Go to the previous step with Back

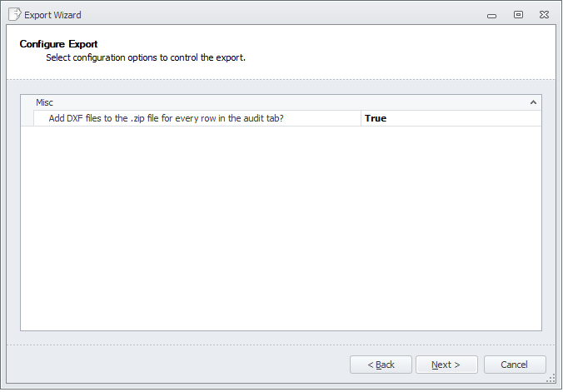[381, 365]
